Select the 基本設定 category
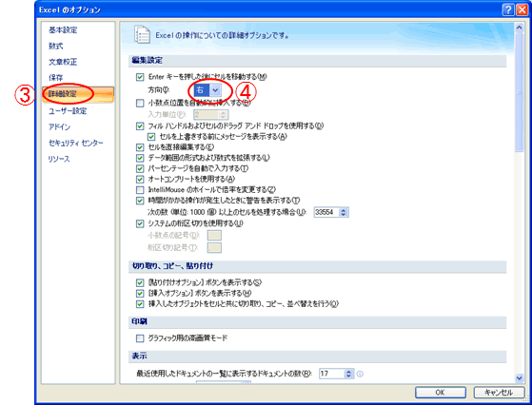Image resolution: width=532 pixels, height=405 pixels. pyautogui.click(x=63, y=30)
